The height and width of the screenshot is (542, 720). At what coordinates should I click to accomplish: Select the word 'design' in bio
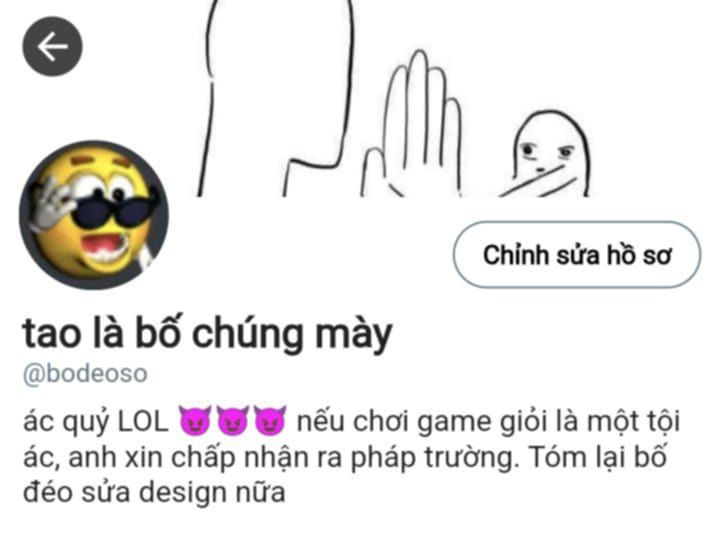183,494
